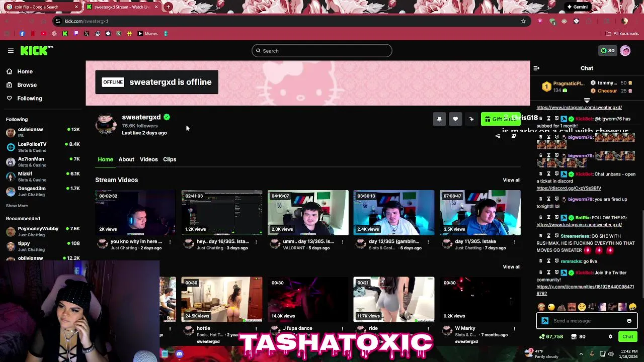Open Ac7ionMan channel in sidebar
Image resolution: width=644 pixels, height=362 pixels.
click(43, 161)
